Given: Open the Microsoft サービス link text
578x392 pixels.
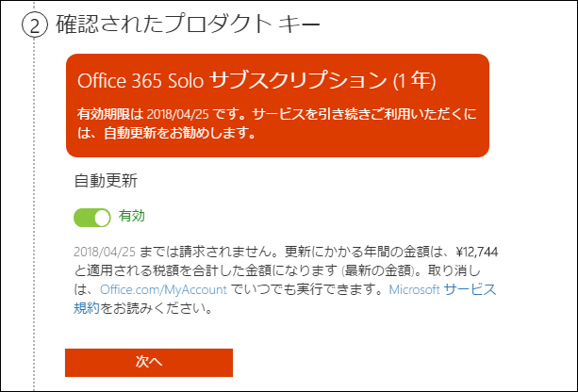Looking at the screenshot, I should [x=443, y=289].
